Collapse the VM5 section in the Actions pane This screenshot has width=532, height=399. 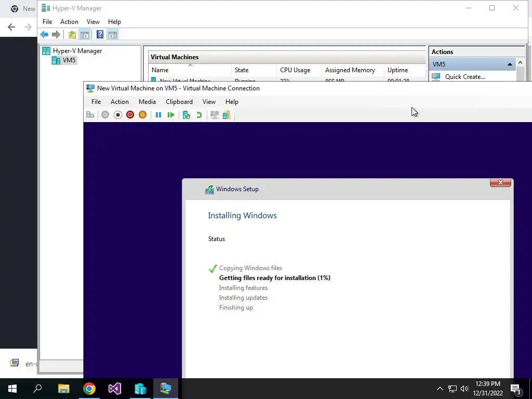point(510,64)
